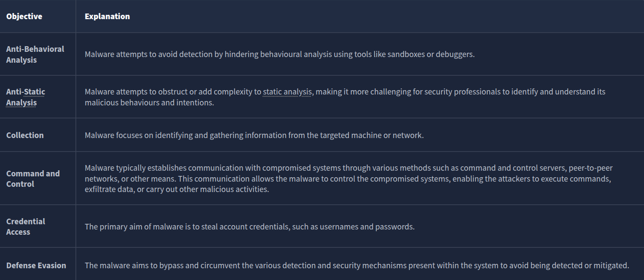Click the "Explanation" column header
Image resolution: width=644 pixels, height=280 pixels.
[x=107, y=17]
